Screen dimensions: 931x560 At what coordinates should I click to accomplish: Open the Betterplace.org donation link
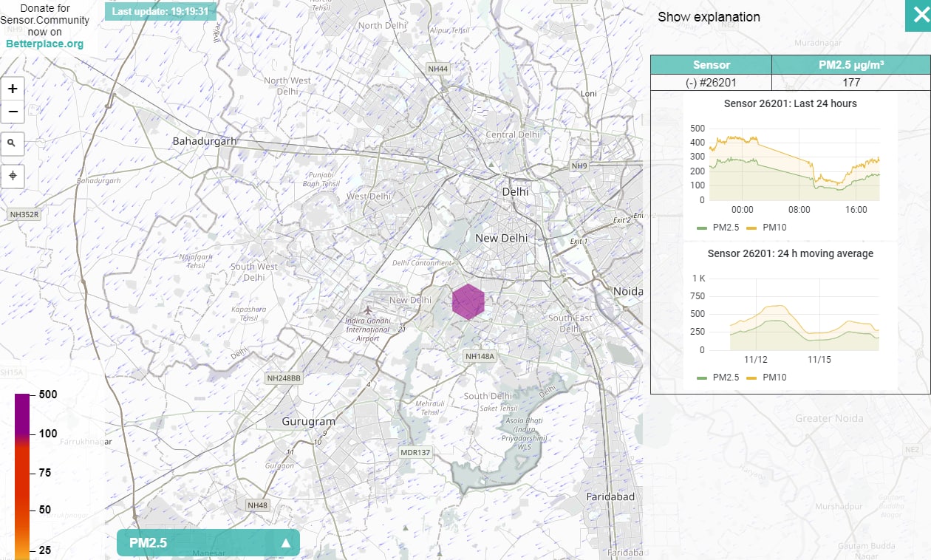pyautogui.click(x=45, y=44)
